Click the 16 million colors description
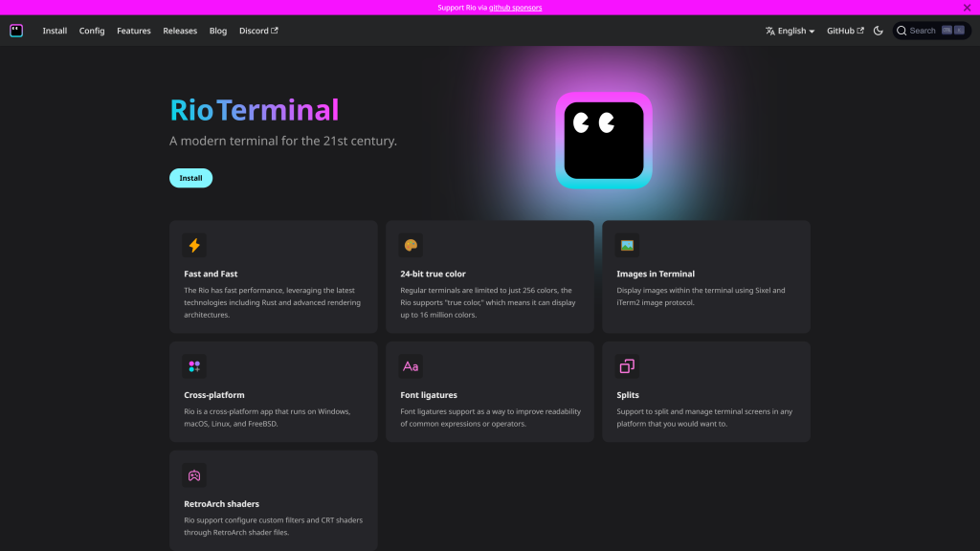Screen dimensions: 980x551 [x=487, y=302]
